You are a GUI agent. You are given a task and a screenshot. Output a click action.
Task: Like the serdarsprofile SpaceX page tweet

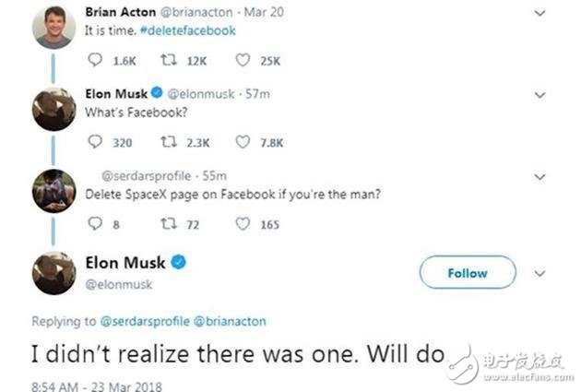point(242,223)
